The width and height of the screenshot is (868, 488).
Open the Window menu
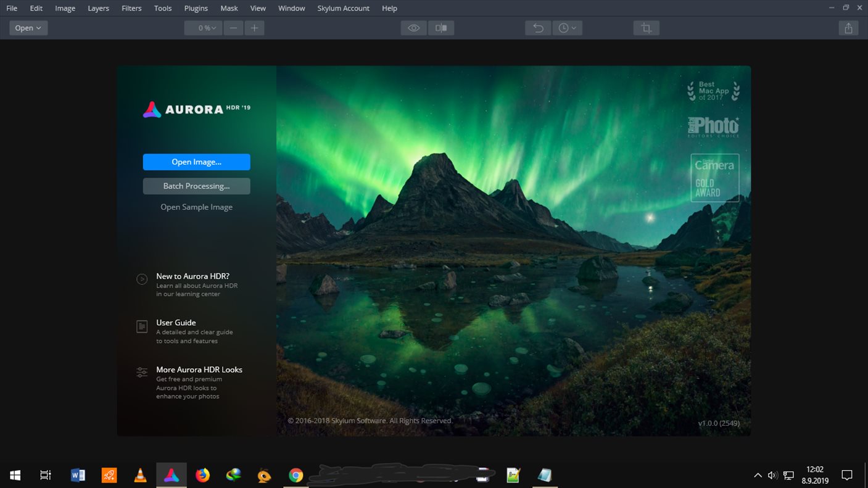click(x=291, y=8)
